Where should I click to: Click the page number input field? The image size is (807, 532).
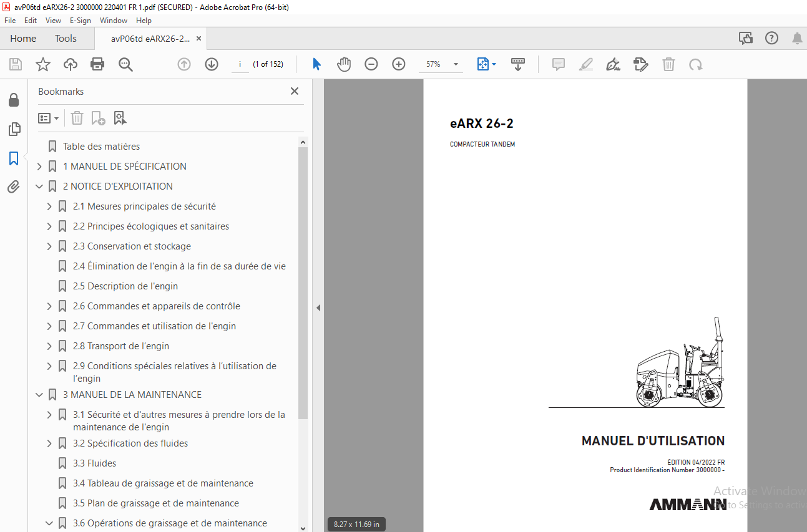coord(240,64)
